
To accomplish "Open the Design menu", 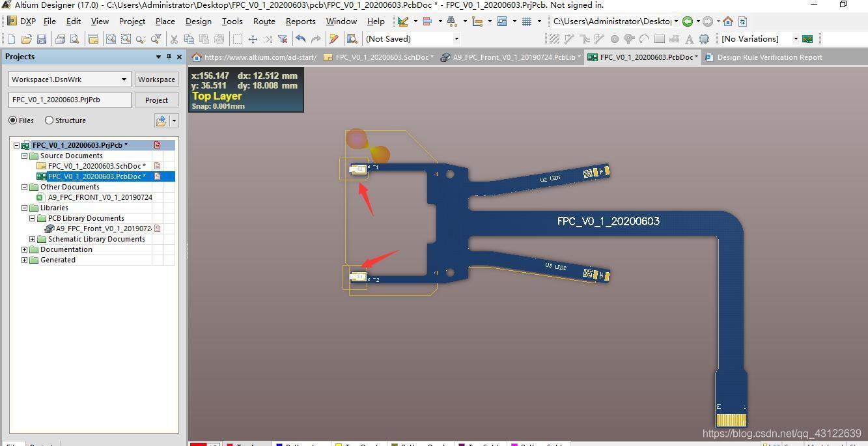I will coord(198,21).
